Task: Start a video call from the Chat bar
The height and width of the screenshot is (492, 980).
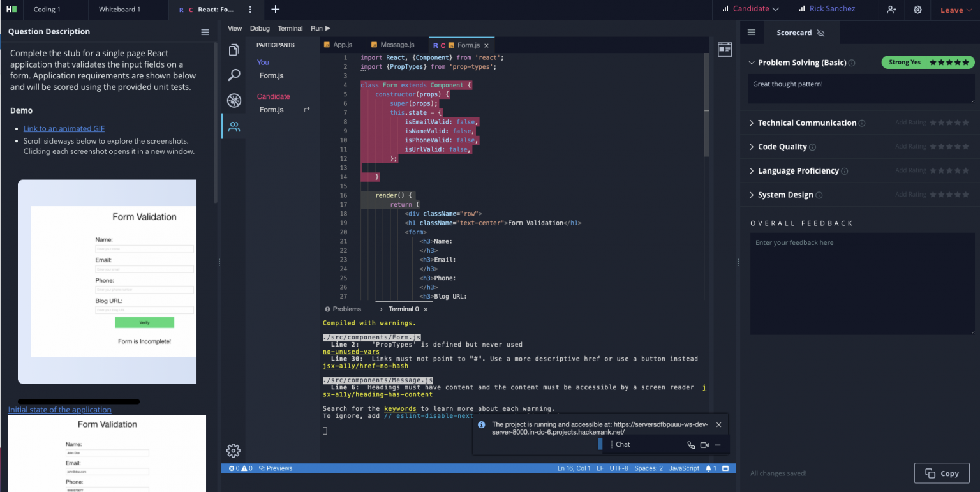Action: point(704,445)
